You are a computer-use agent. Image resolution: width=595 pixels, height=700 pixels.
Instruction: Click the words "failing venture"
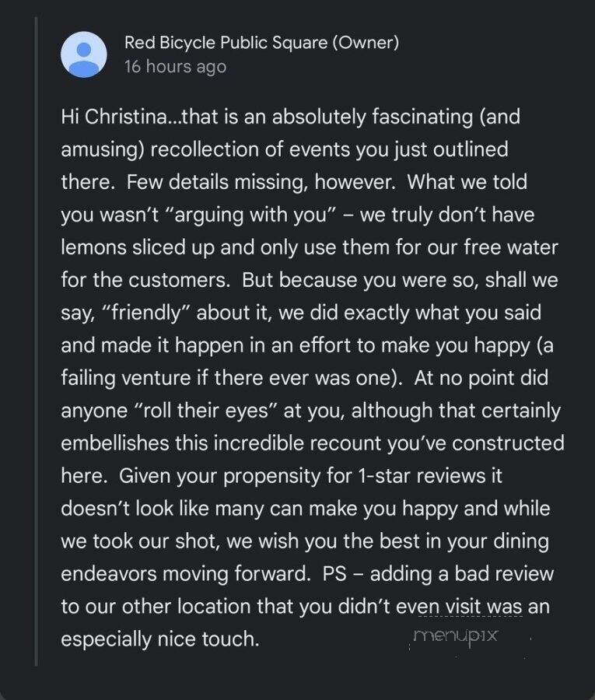124,379
